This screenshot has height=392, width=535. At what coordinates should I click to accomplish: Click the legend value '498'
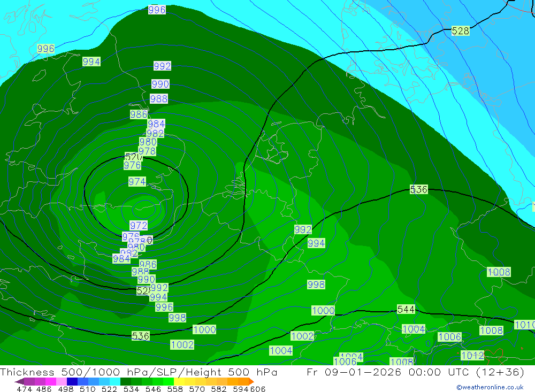(x=65, y=389)
